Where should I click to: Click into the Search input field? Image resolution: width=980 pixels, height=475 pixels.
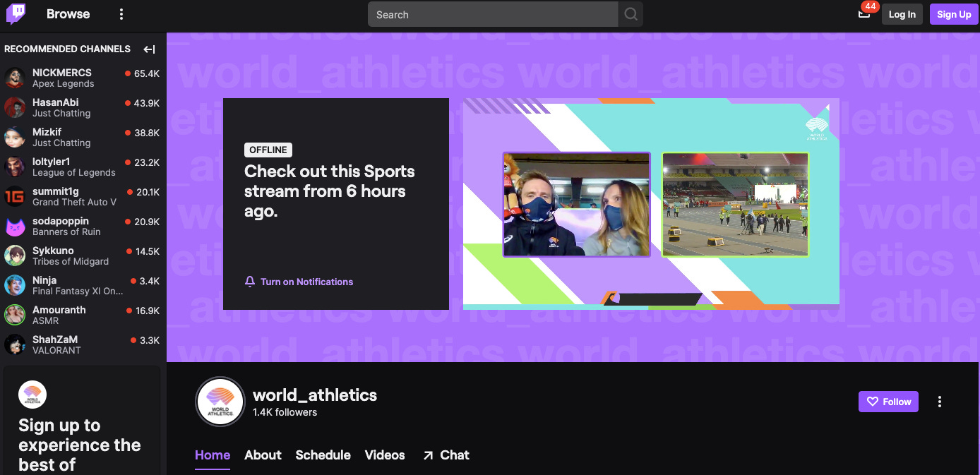pos(493,14)
